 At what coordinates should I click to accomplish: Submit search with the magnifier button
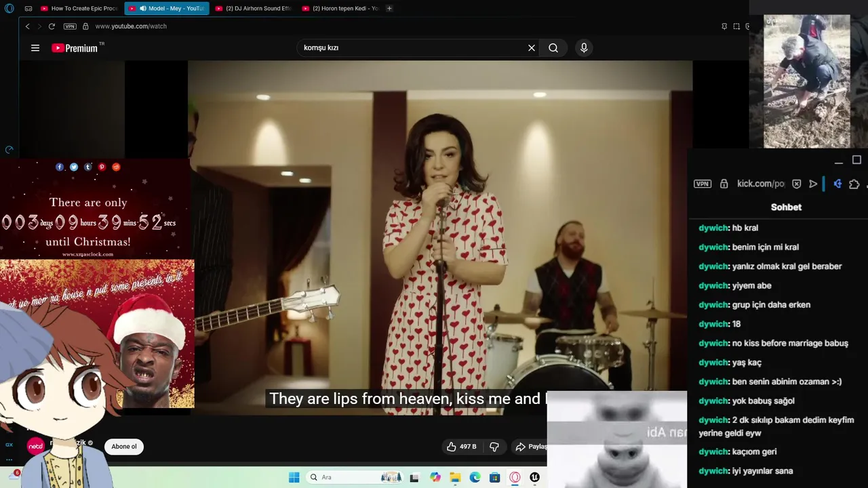pyautogui.click(x=553, y=48)
